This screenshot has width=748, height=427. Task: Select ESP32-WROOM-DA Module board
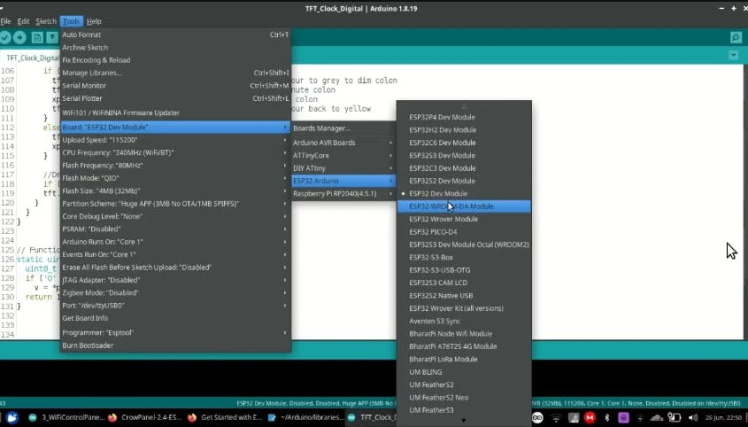(464, 207)
